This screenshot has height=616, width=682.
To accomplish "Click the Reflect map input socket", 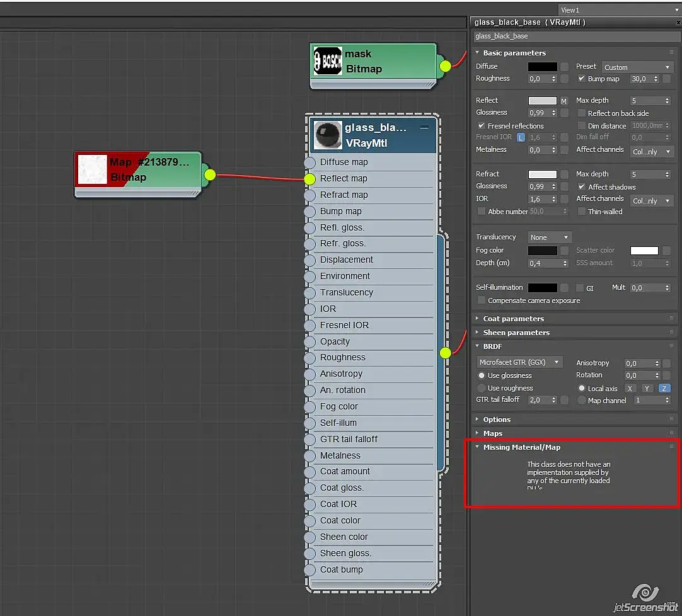I will (x=309, y=179).
